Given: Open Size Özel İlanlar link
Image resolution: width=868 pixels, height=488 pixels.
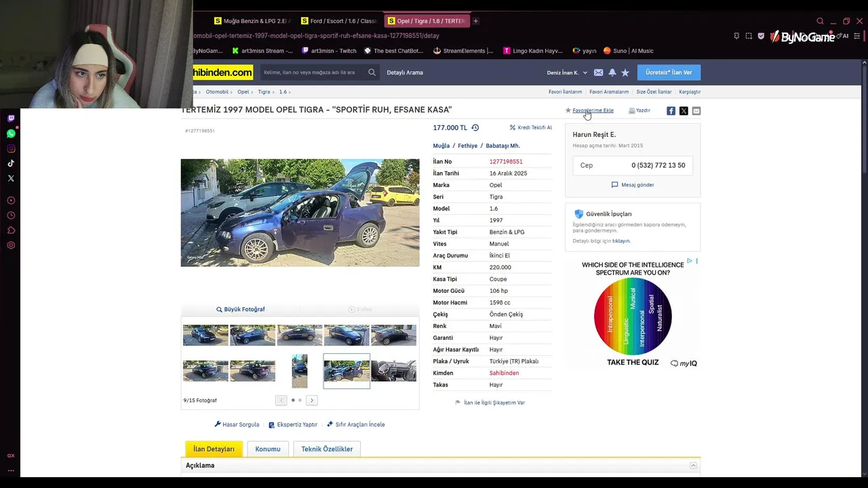Looking at the screenshot, I should pyautogui.click(x=654, y=91).
